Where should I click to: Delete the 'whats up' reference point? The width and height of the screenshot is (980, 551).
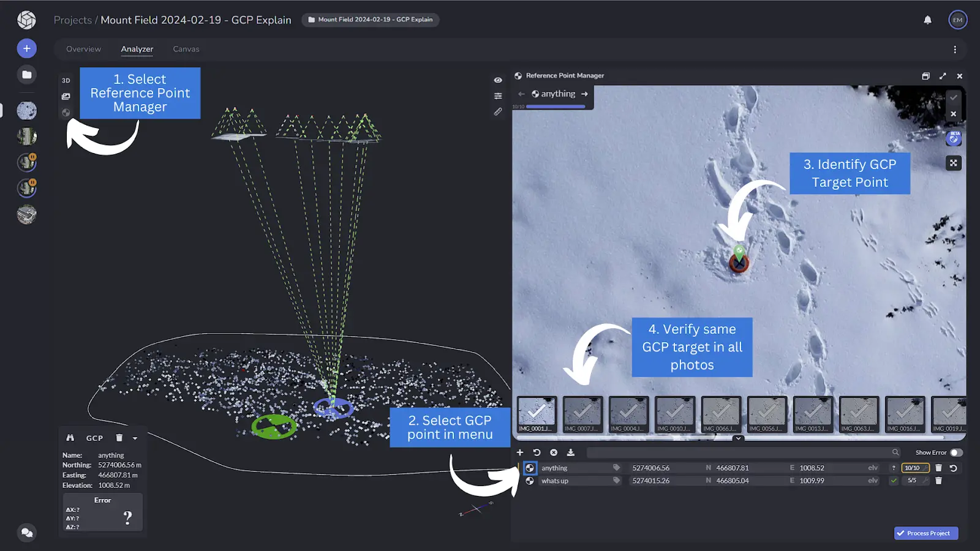(938, 481)
